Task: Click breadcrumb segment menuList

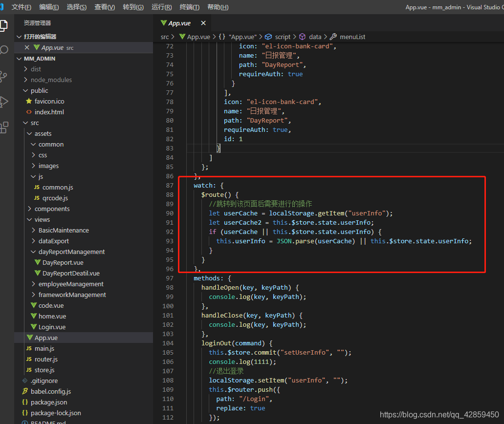Action: coord(352,37)
